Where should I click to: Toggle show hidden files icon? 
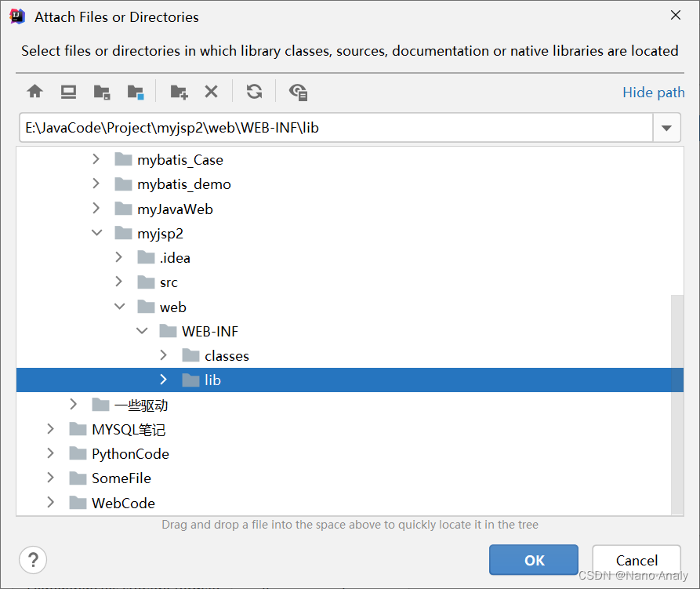[x=298, y=92]
